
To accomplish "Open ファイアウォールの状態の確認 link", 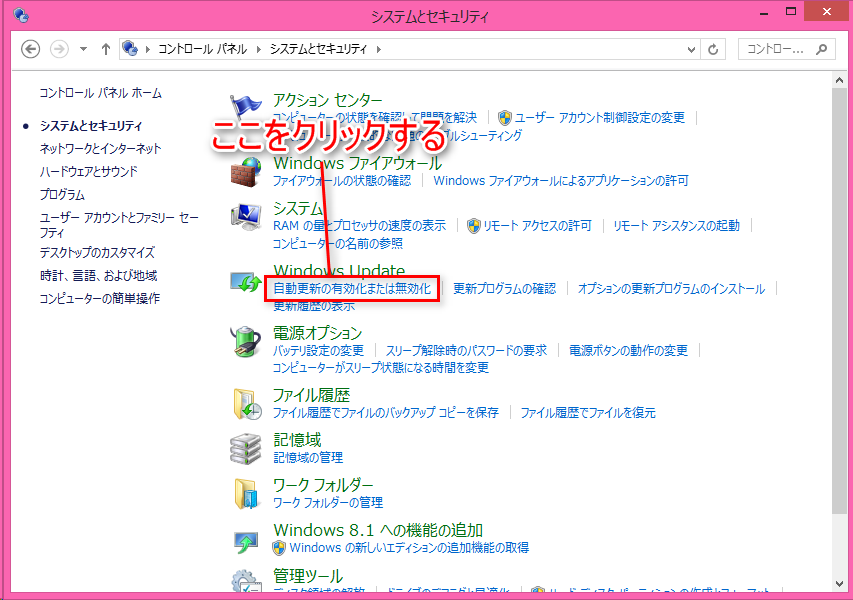I will click(342, 181).
